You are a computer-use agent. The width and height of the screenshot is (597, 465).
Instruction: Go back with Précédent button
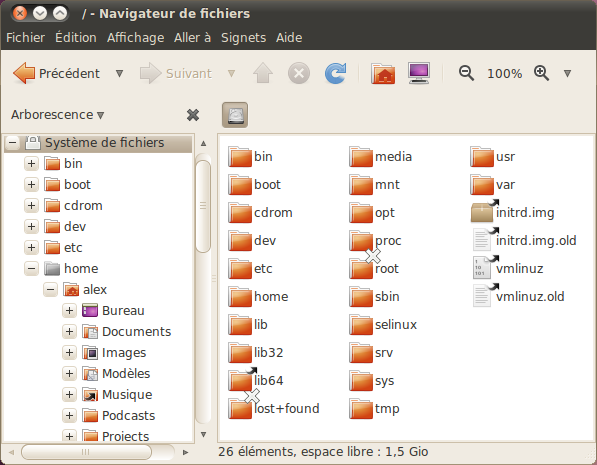pyautogui.click(x=56, y=73)
